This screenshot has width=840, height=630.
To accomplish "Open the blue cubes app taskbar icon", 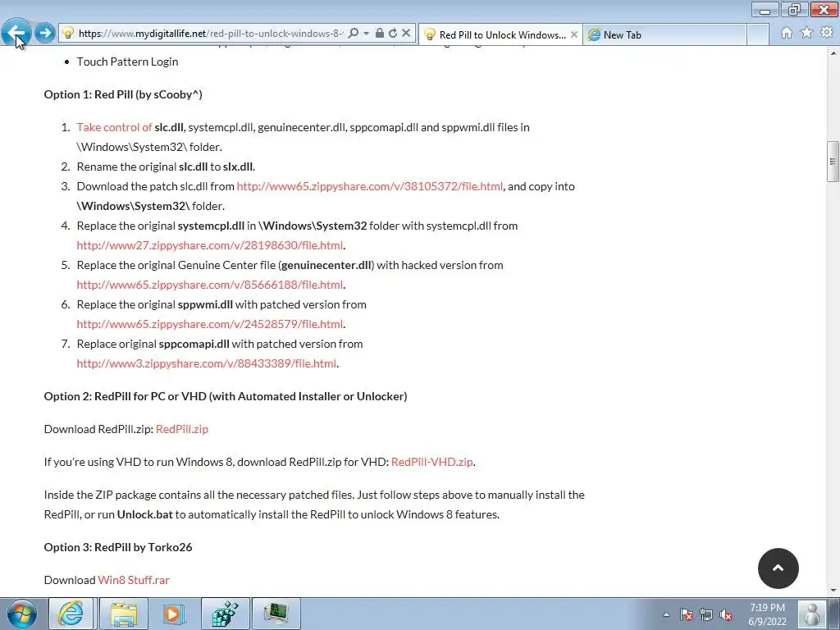I will pyautogui.click(x=225, y=614).
